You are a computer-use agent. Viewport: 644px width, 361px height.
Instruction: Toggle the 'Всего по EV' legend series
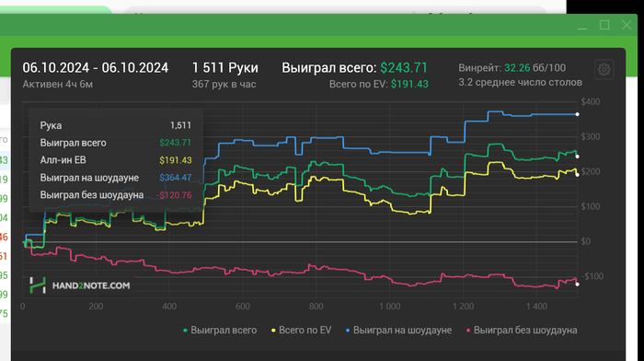(x=301, y=331)
